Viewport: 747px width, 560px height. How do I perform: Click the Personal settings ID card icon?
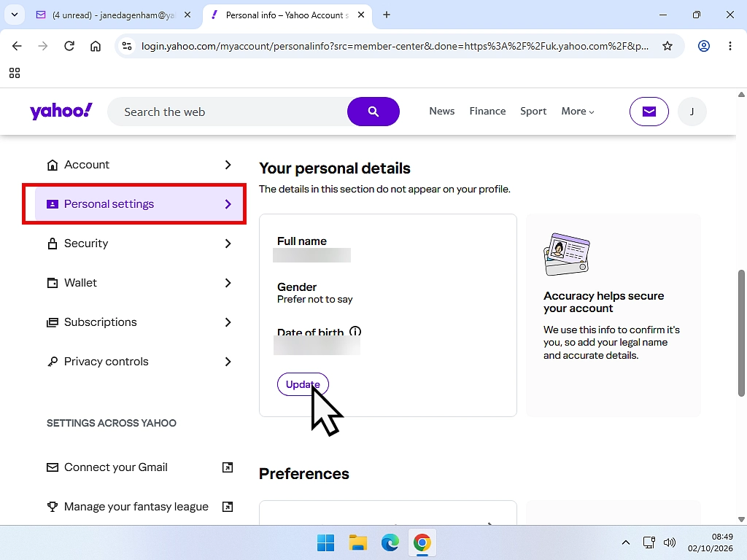click(53, 204)
